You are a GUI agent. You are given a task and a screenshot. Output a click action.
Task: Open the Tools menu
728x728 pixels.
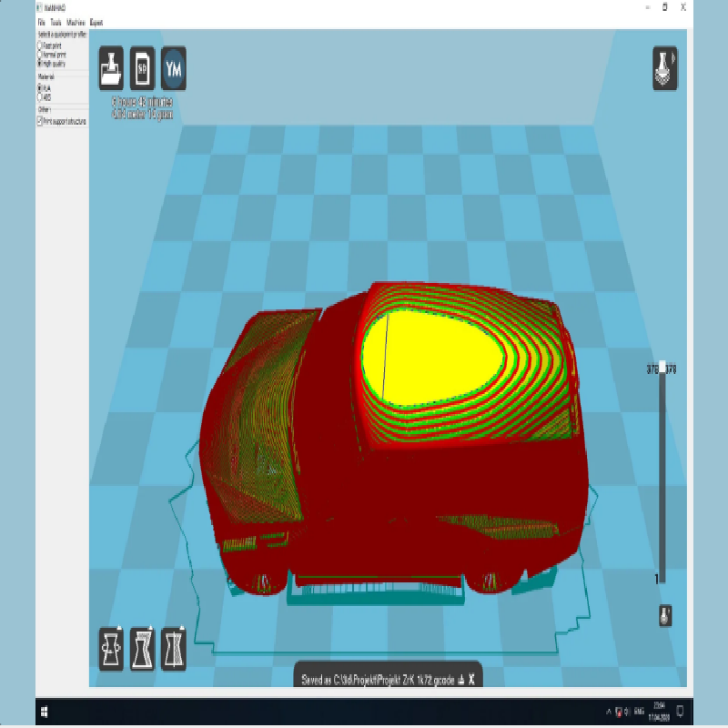pyautogui.click(x=56, y=21)
